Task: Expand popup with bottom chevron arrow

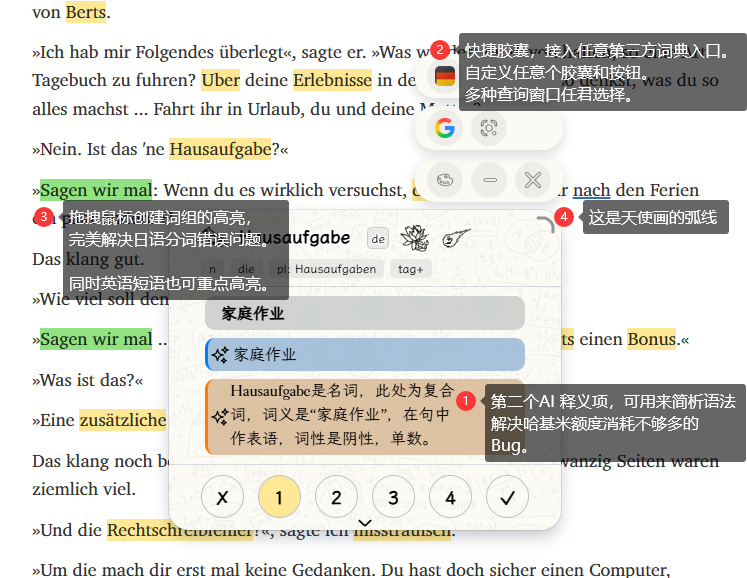Action: coord(365,522)
